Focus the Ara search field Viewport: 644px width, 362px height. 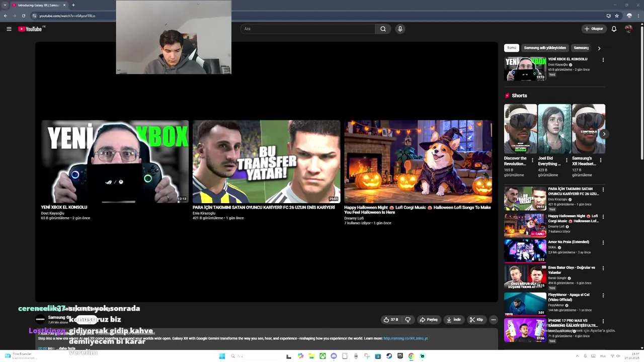(308, 29)
